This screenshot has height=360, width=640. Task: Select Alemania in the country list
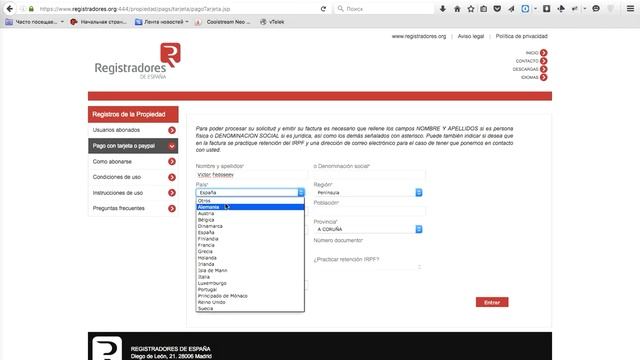(250, 207)
